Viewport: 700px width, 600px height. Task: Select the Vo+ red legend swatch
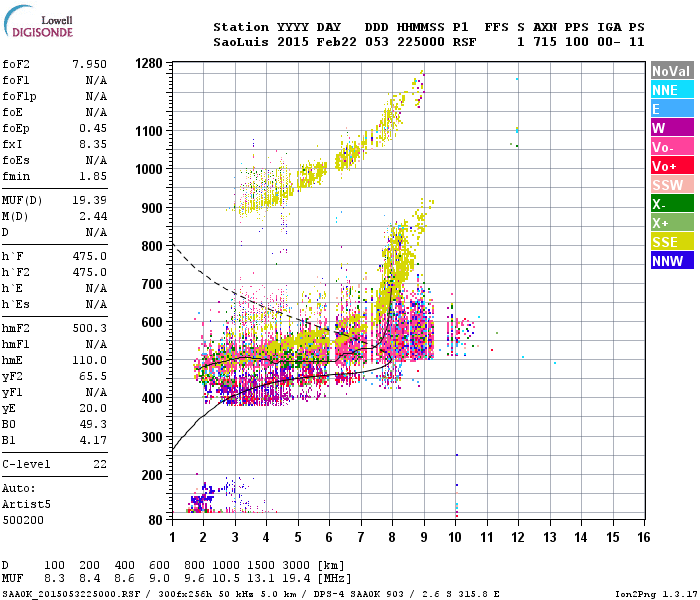pos(672,166)
